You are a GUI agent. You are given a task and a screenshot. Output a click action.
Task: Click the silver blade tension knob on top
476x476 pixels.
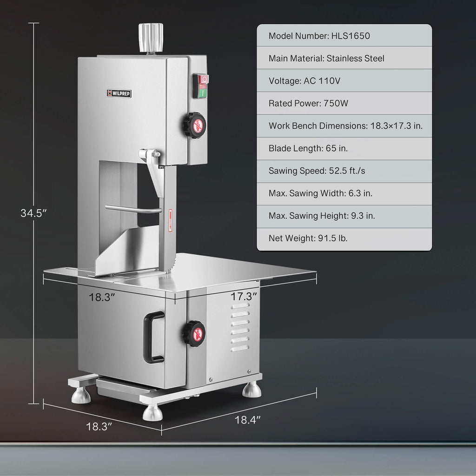151,38
